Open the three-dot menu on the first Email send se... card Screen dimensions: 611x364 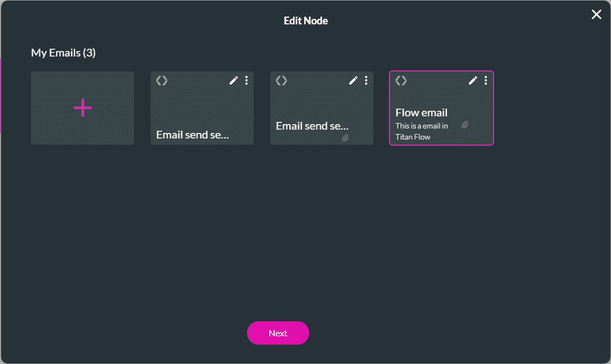tap(247, 80)
